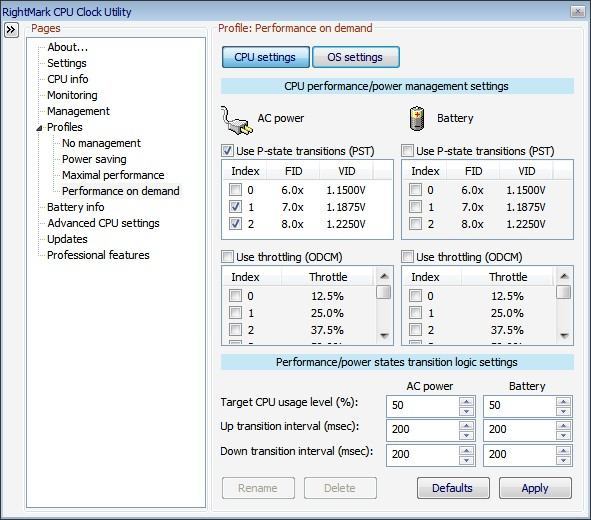The image size is (591, 520).
Task: Open the Updates page
Action: click(x=67, y=239)
